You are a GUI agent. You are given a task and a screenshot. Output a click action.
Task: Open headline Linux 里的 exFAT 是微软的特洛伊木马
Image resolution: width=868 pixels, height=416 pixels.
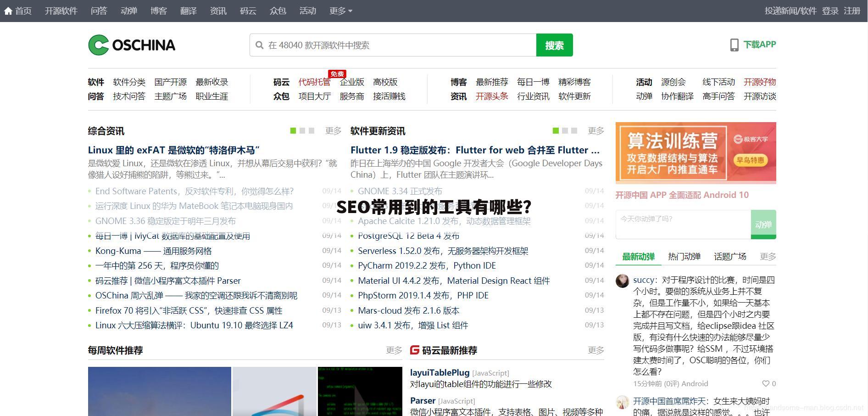click(173, 150)
